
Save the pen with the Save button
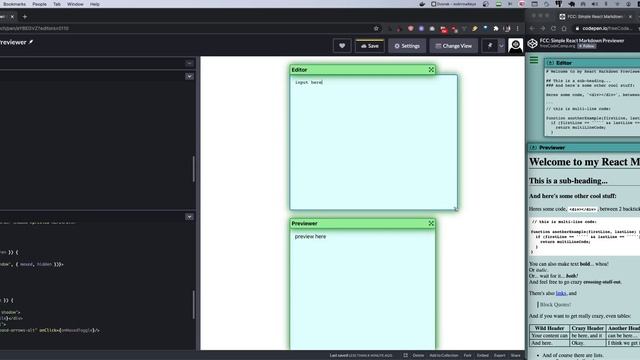pyautogui.click(x=370, y=46)
